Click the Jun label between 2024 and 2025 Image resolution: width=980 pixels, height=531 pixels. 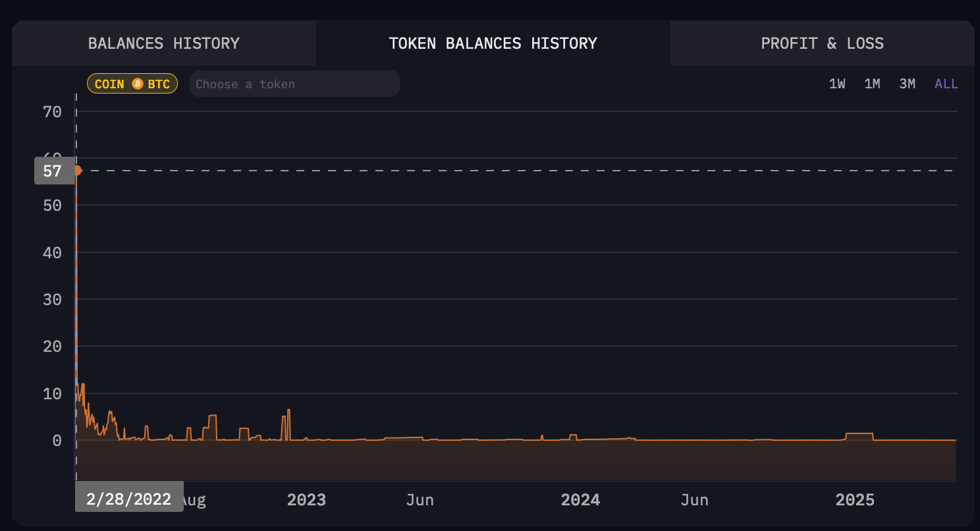(x=694, y=500)
